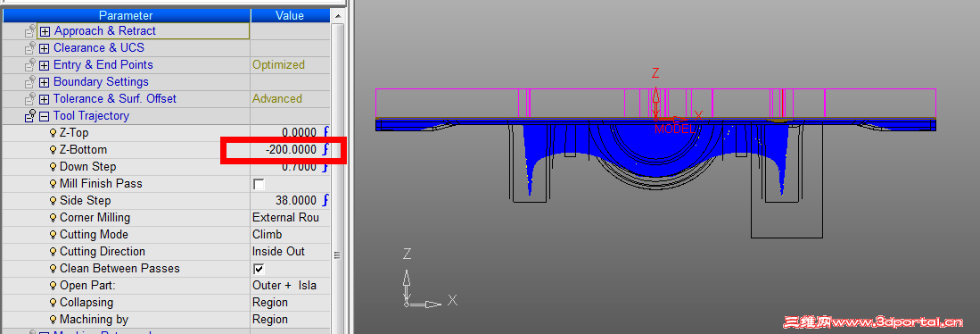Click the MODEL origin label in viewport
Viewport: 980px width, 334px height.
(x=674, y=129)
